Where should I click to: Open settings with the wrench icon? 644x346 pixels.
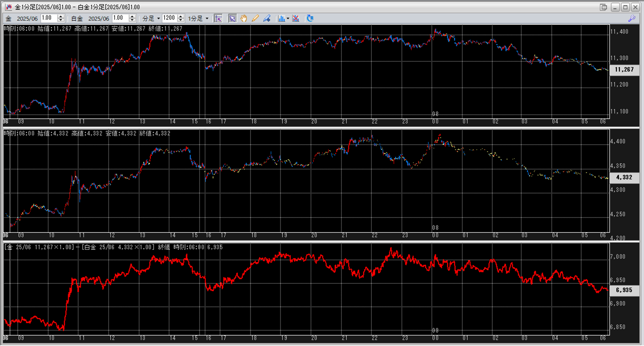[x=632, y=19]
